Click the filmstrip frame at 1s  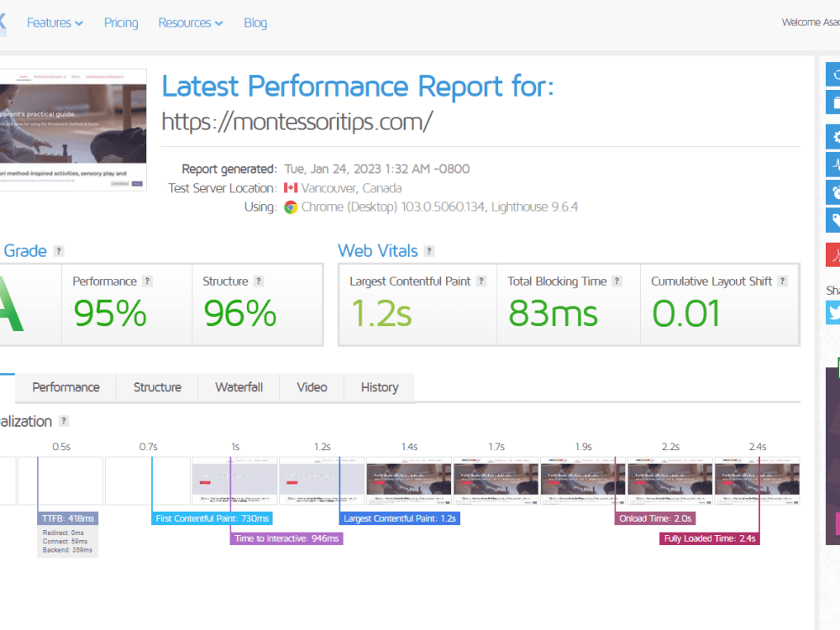pos(234,480)
